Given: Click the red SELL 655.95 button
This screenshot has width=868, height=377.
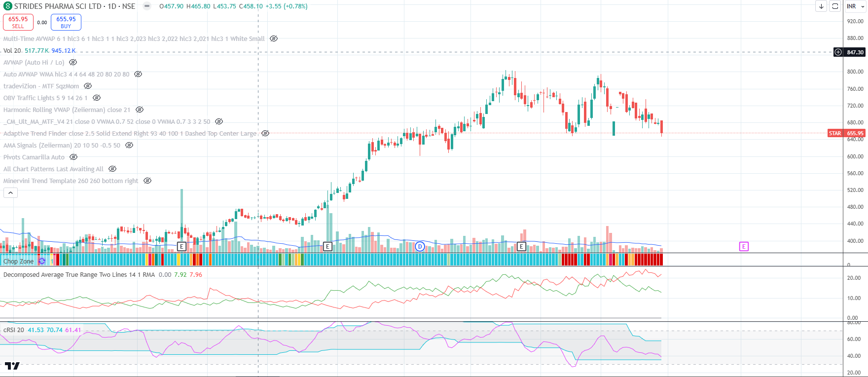Looking at the screenshot, I should click(x=18, y=22).
